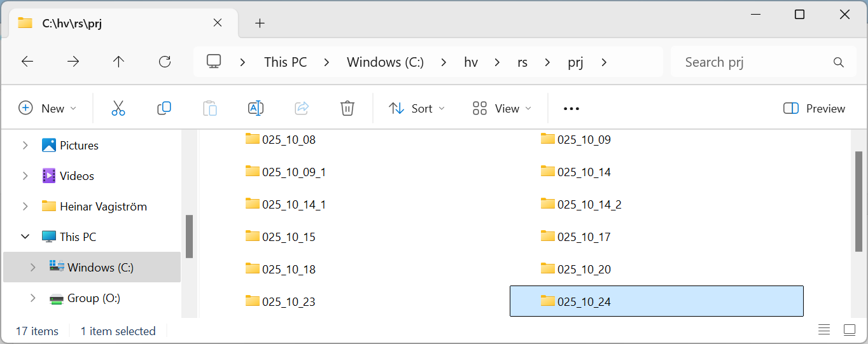Collapse the This PC tree node

(25, 237)
